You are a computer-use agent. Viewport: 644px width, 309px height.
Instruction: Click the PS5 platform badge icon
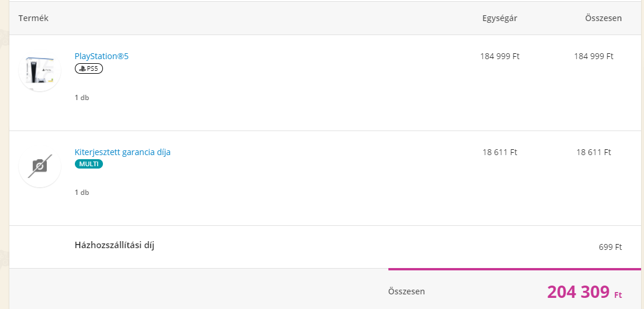[x=89, y=69]
